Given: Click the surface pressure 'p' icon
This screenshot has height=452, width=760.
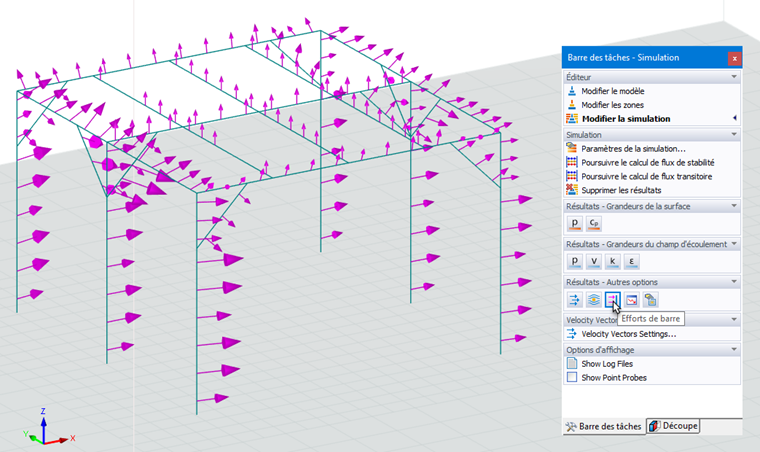Looking at the screenshot, I should point(575,223).
